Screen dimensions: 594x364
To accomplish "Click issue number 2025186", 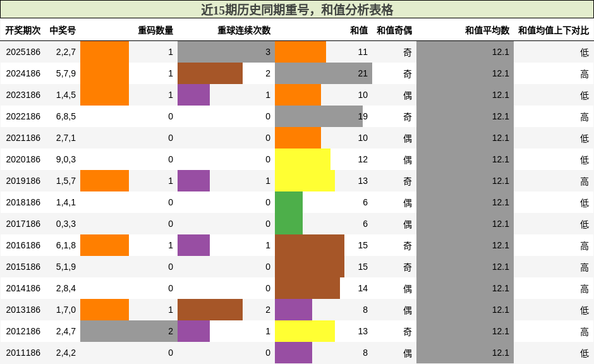I will 23,52.
